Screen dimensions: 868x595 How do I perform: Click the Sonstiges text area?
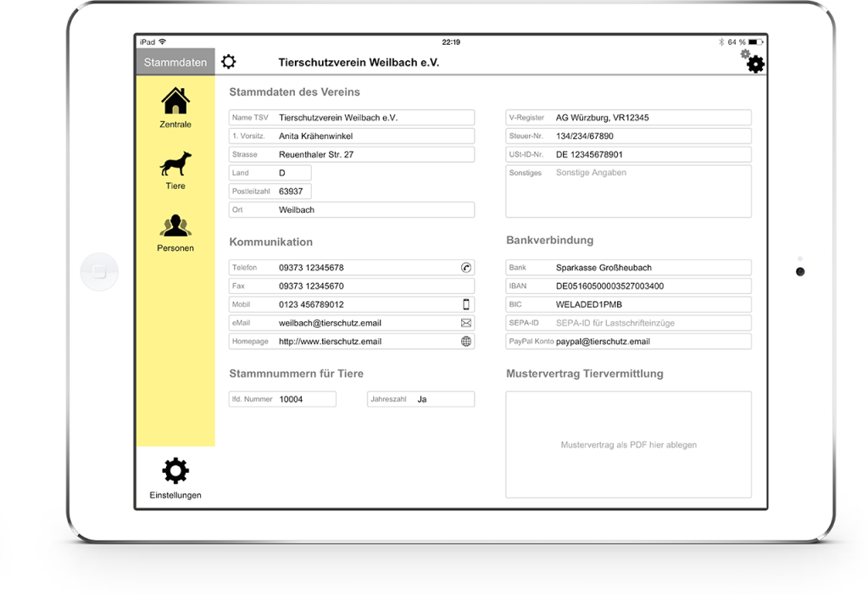628,191
